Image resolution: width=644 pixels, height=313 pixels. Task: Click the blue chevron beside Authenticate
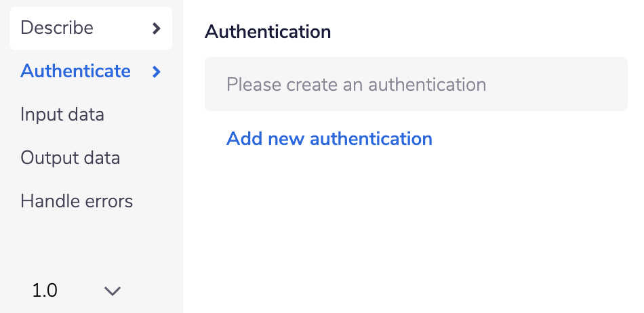[157, 71]
